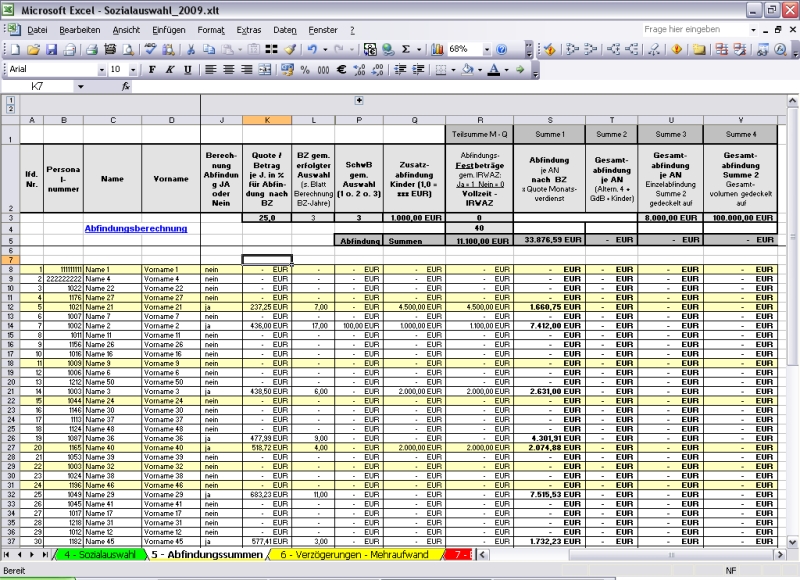Image resolution: width=800 pixels, height=580 pixels.
Task: Toggle left text alignment
Action: tap(210, 69)
